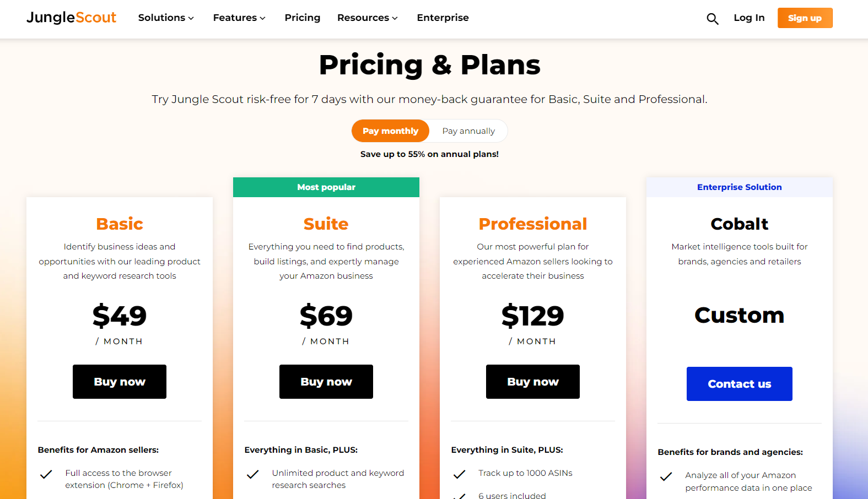Buy the Professional plan now

532,381
